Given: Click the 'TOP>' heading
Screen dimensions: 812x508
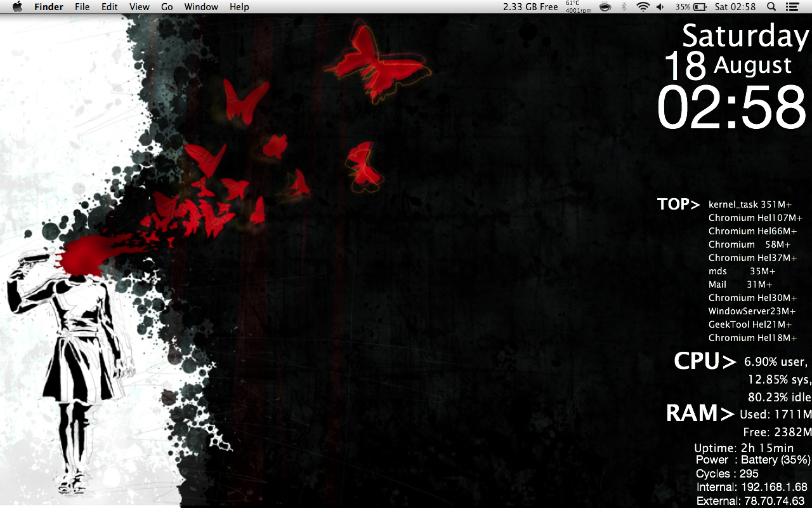Looking at the screenshot, I should (679, 204).
